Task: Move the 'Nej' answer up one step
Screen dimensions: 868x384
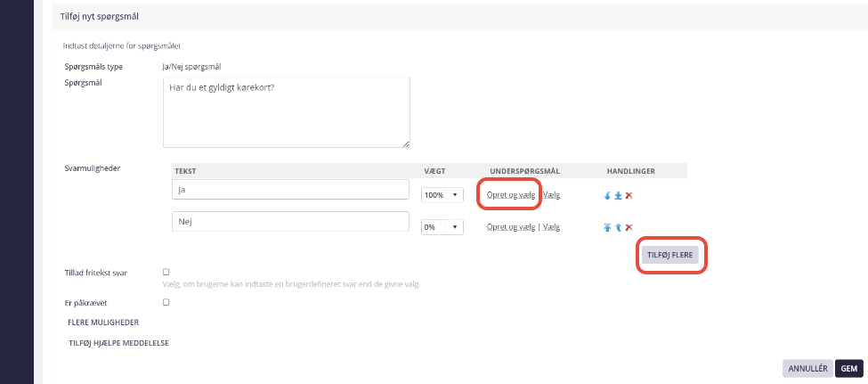Action: click(x=619, y=227)
